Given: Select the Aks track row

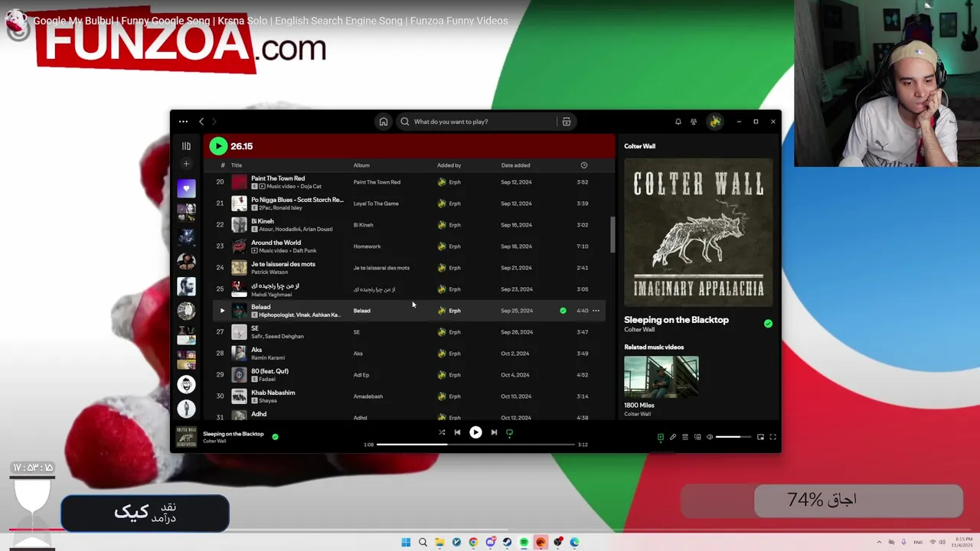Looking at the screenshot, I should click(x=408, y=354).
